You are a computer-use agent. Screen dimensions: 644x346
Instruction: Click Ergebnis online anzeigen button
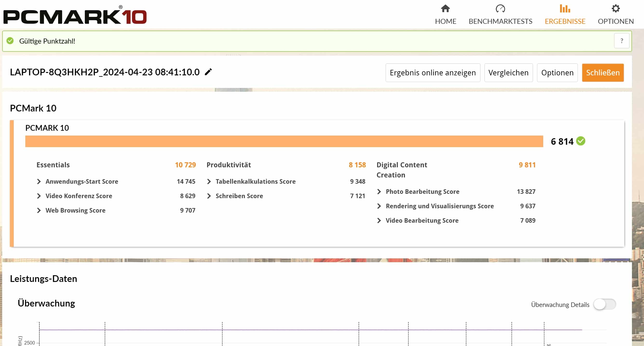click(433, 73)
